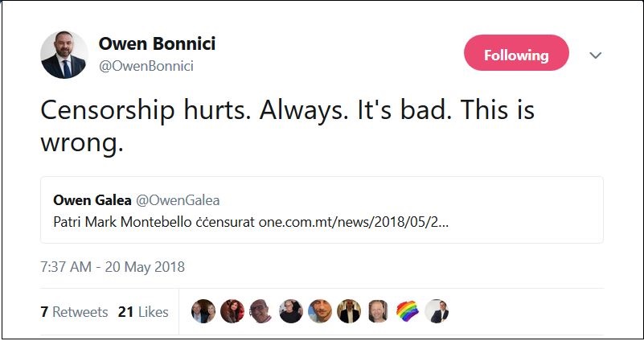The width and height of the screenshot is (644, 341).
Task: Open the one.com.mt news link
Action: pyautogui.click(x=353, y=221)
